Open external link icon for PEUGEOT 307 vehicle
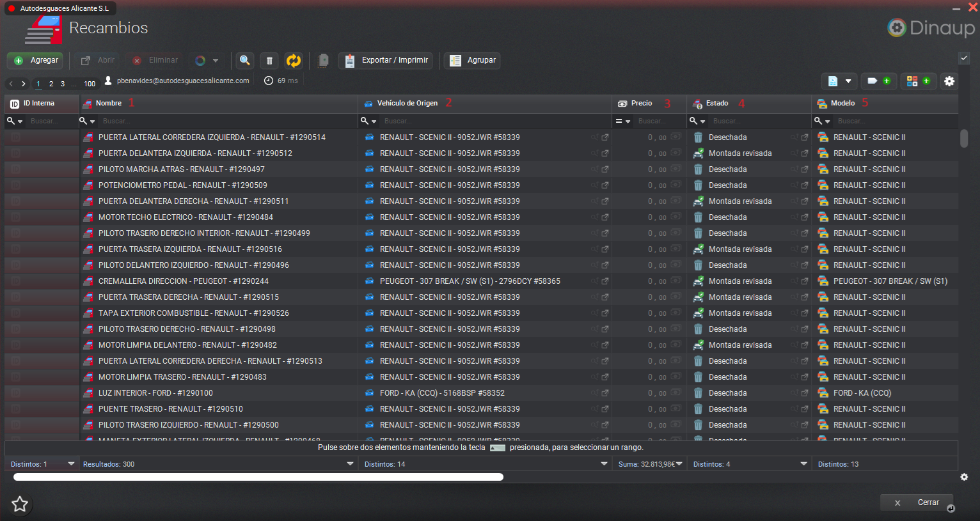 605,281
